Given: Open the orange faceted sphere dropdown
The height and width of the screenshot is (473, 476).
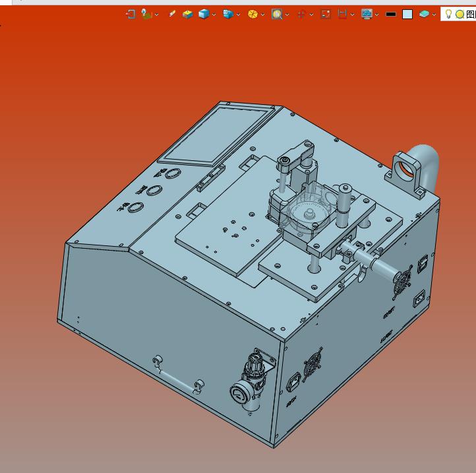Looking at the screenshot, I should pos(262,15).
